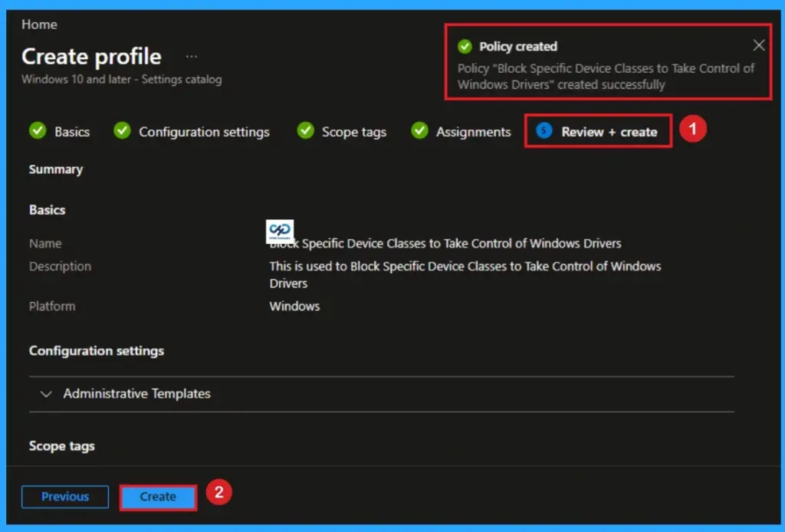Viewport: 785px width, 532px height.
Task: Click the Basics section heading in summary
Action: (47, 210)
